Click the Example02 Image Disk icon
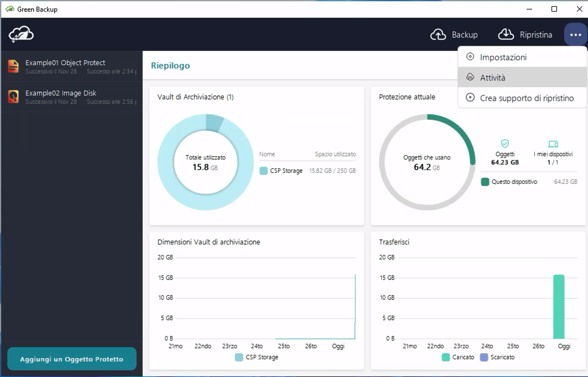The height and width of the screenshot is (377, 588). 13,97
